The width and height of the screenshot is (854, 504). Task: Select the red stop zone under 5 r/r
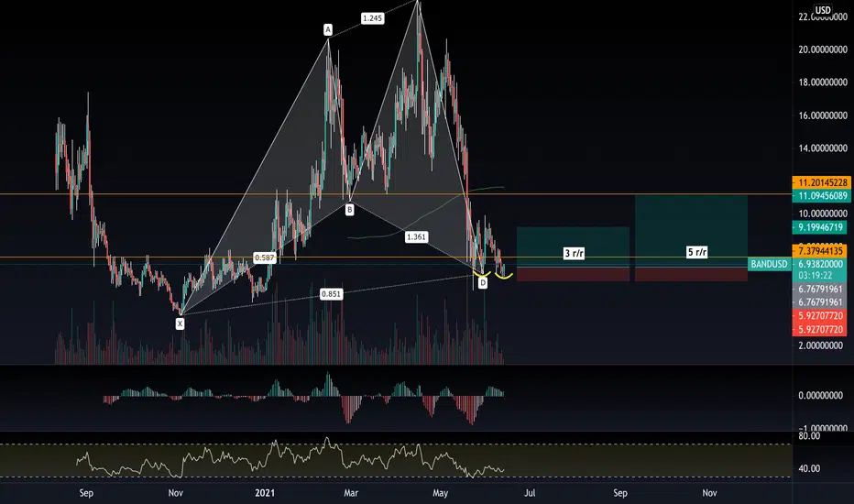(x=691, y=275)
